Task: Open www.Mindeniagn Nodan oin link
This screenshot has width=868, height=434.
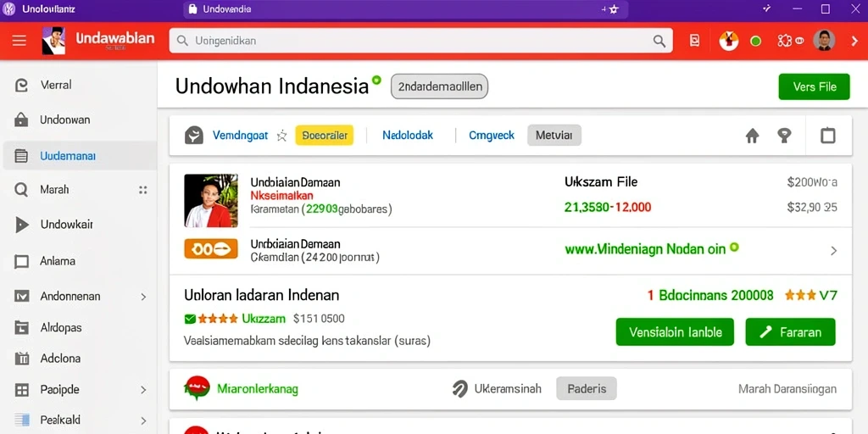Action: pos(645,249)
